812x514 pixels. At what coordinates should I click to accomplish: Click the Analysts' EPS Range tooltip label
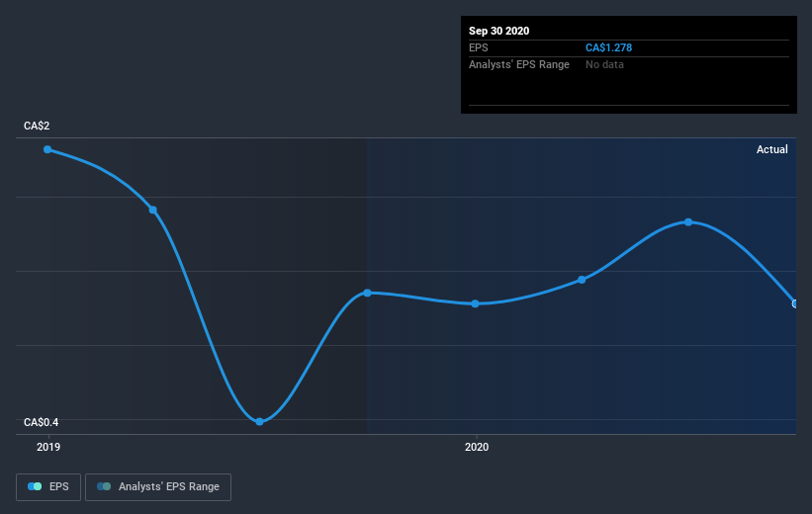[x=519, y=64]
